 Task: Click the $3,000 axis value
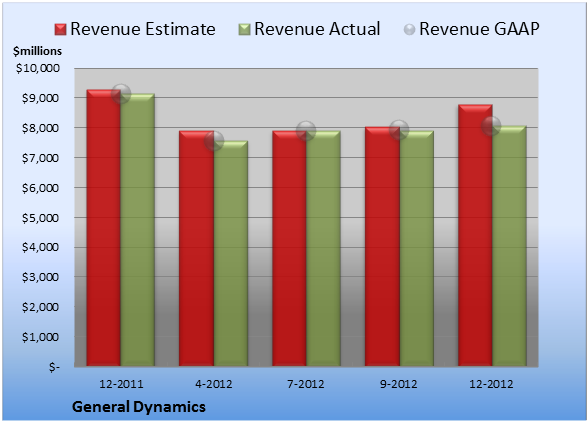[x=40, y=277]
